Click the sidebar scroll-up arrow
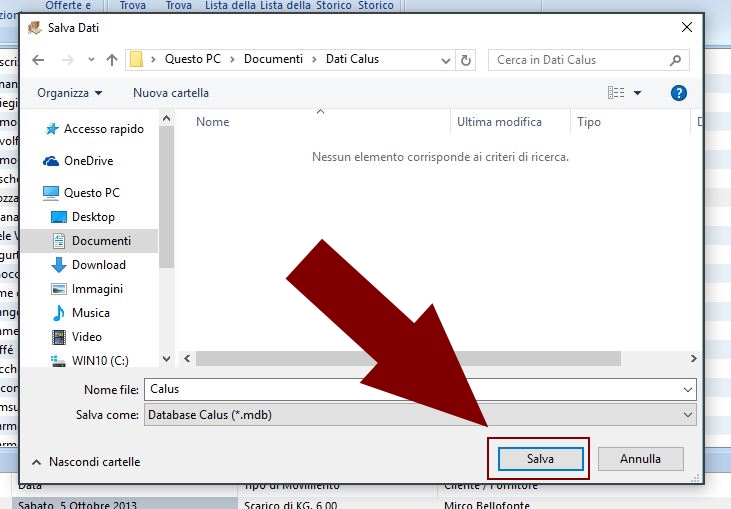The height and width of the screenshot is (509, 731). [166, 119]
